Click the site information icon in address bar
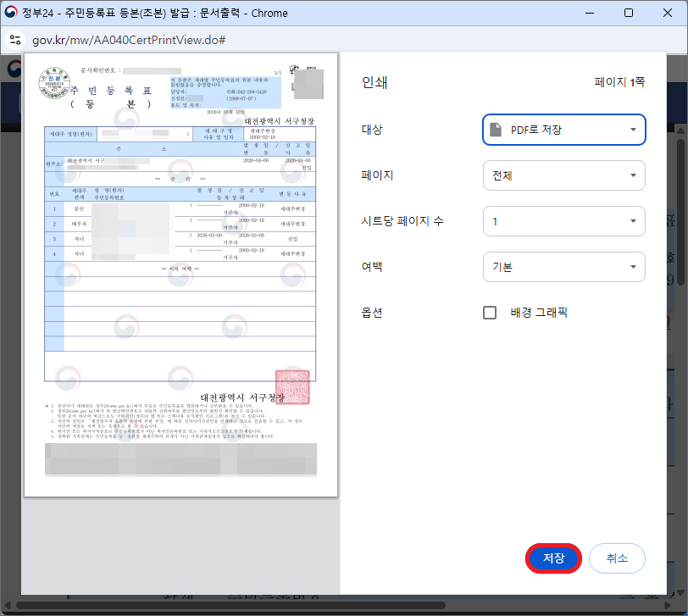688x616 pixels. [x=14, y=39]
